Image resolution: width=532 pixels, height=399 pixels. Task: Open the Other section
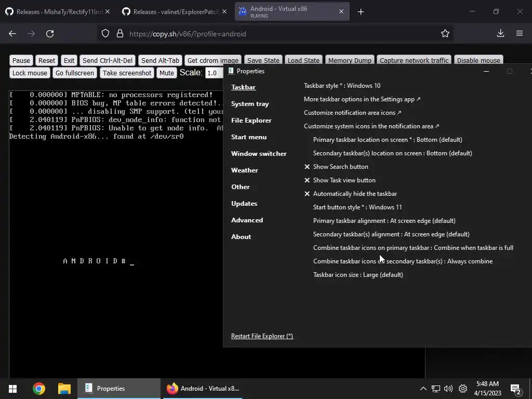[x=240, y=187]
